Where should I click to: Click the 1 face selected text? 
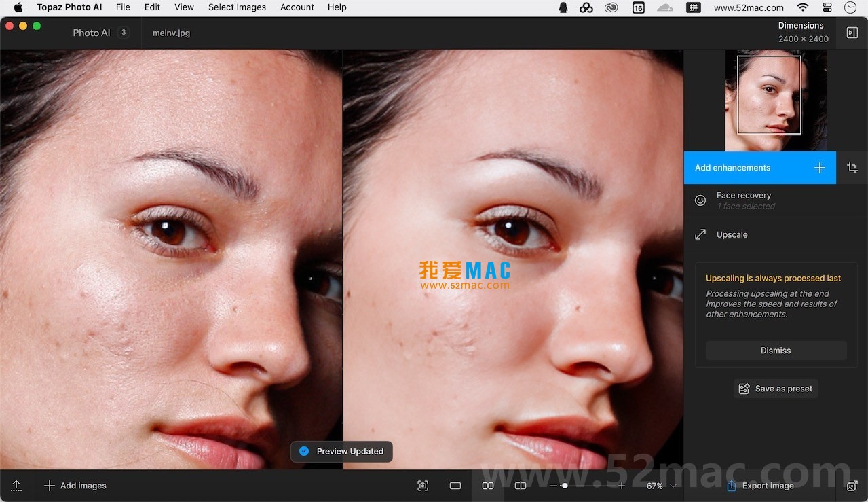pyautogui.click(x=746, y=207)
